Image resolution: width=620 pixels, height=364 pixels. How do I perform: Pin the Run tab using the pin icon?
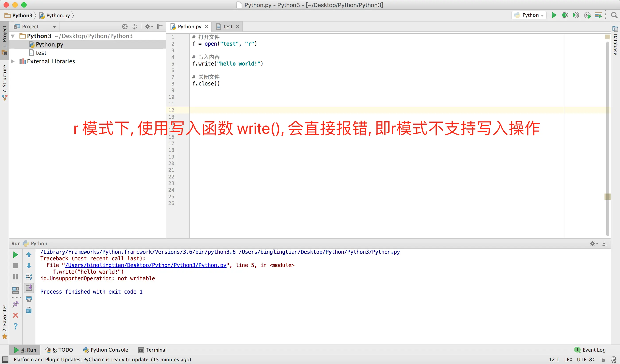pyautogui.click(x=15, y=304)
